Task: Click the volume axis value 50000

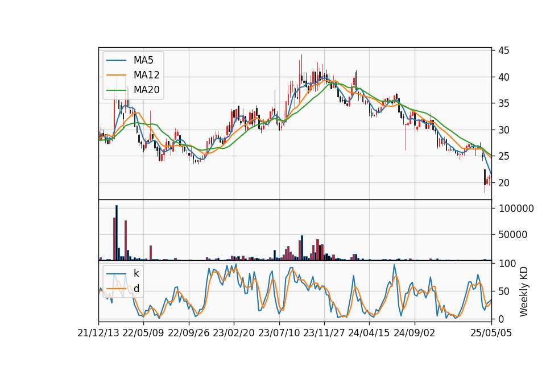Action: tap(513, 235)
